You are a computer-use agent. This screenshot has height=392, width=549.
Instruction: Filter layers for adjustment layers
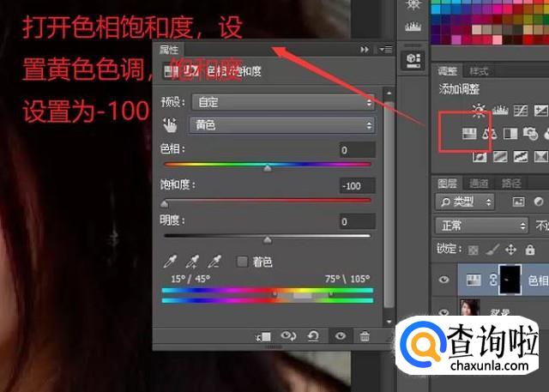point(539,202)
